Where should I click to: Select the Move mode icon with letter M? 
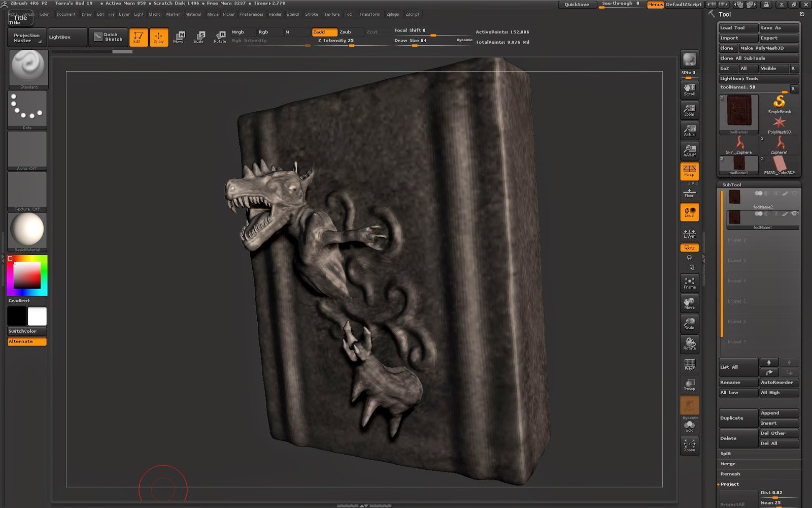tap(179, 37)
